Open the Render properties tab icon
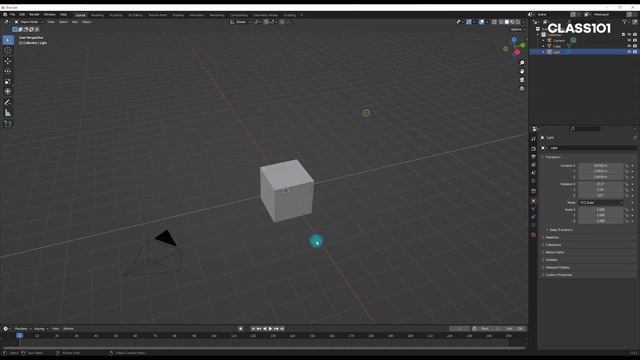The image size is (640, 360). pyautogui.click(x=533, y=149)
